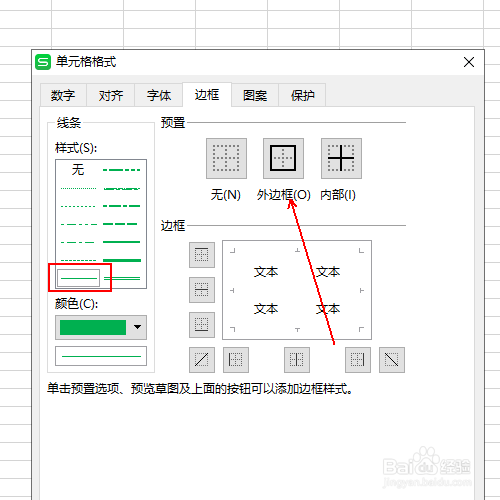
Task: Toggle the top border button
Action: [x=202, y=255]
